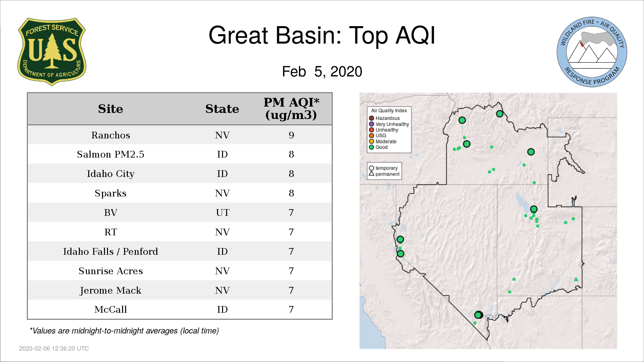The image size is (644, 362).
Task: Click the Air Quality Index legend title
Action: [x=389, y=111]
